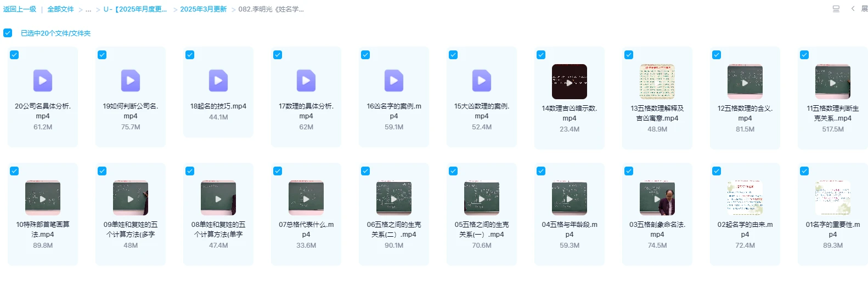Play the 03五格创象命名法 video thumbnail
This screenshot has height=285, width=868.
(657, 198)
